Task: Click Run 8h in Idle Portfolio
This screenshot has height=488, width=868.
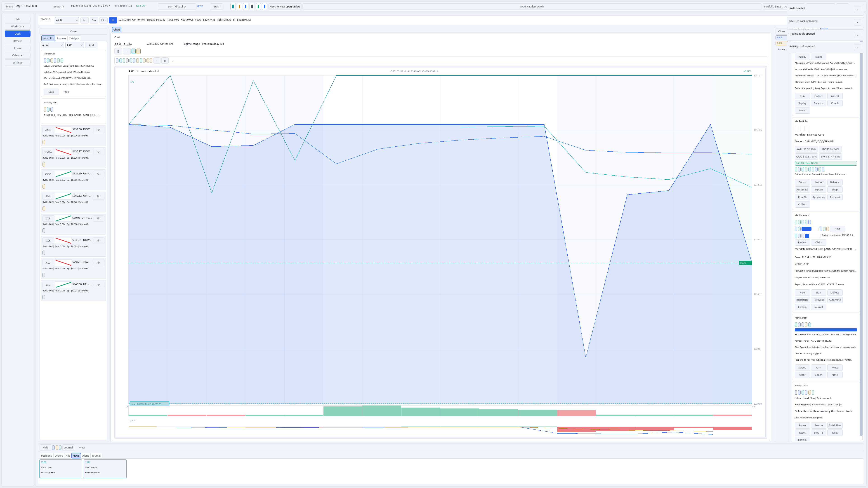Action: click(x=802, y=197)
